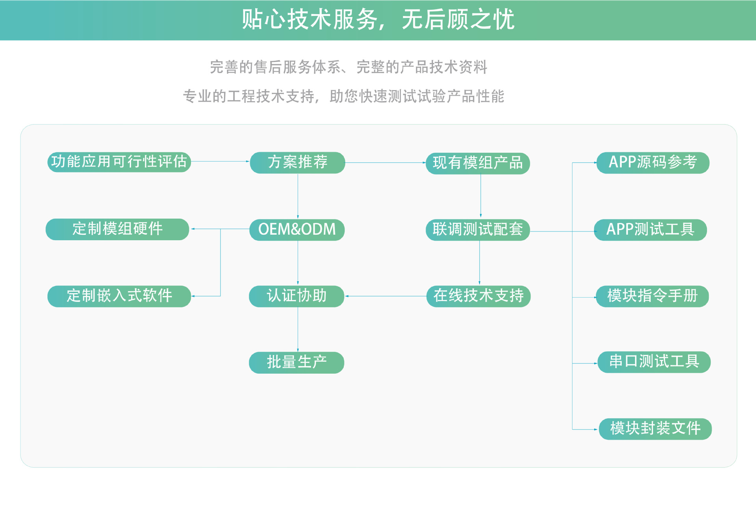
Task: Select the OEM&ODM node
Action: pyautogui.click(x=297, y=230)
